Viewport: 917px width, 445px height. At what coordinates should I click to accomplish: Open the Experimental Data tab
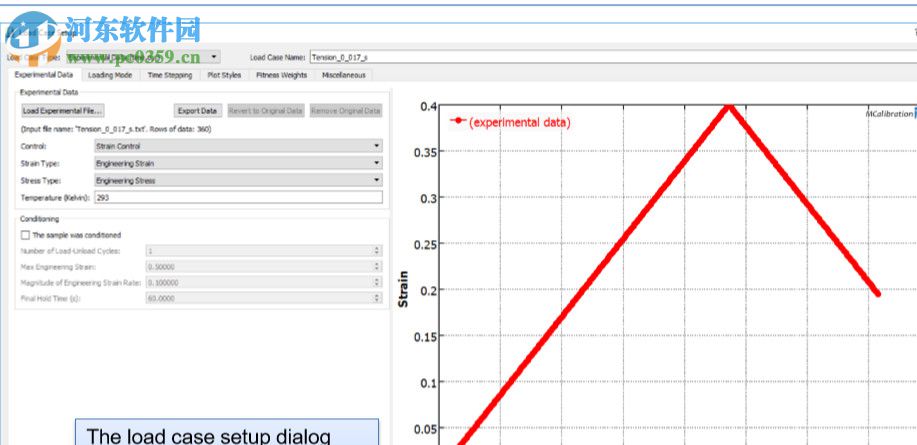pos(44,75)
